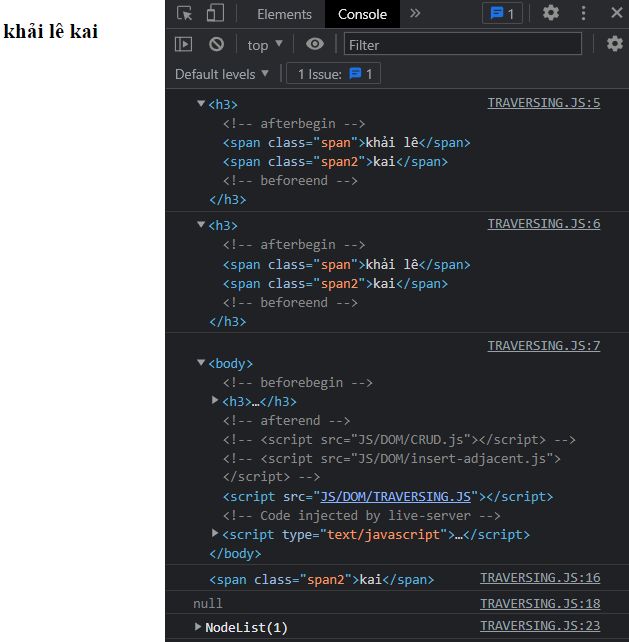Expand the text/javascript script node
Screen dimensions: 629x642
click(215, 533)
